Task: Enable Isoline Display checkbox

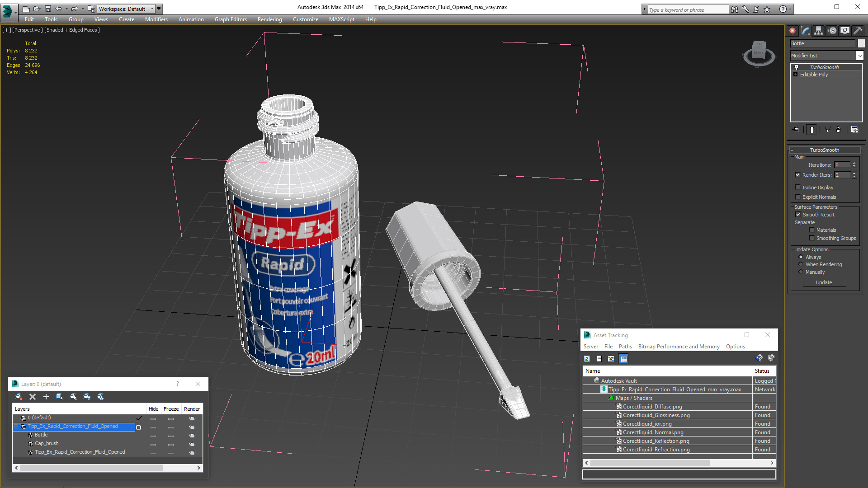Action: [798, 188]
